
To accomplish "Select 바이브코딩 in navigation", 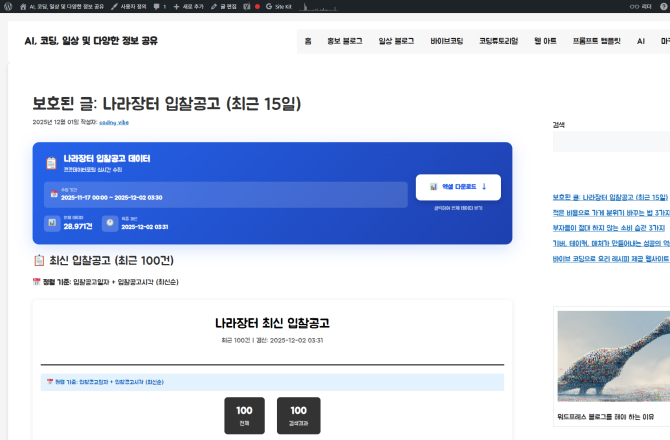I will click(x=447, y=42).
